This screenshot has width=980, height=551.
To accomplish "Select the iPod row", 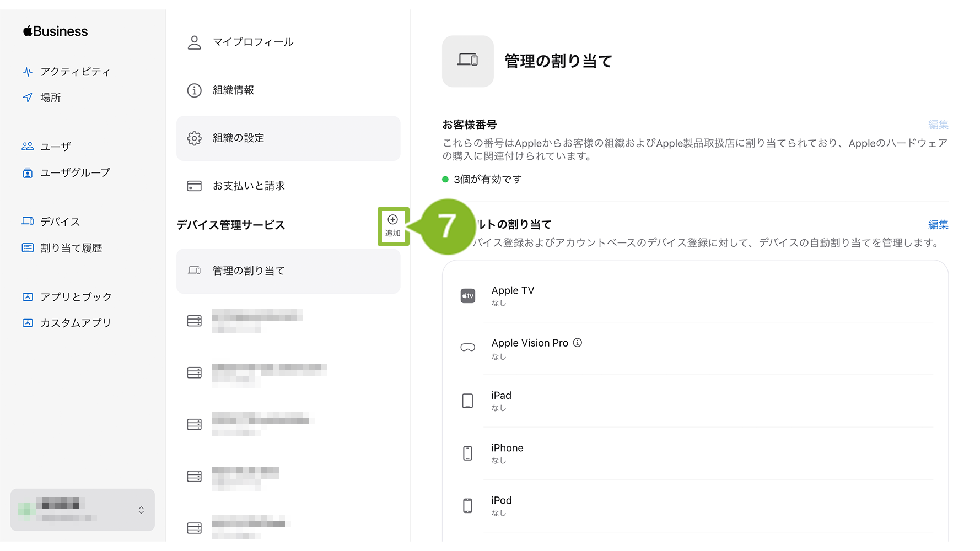I will click(695, 506).
